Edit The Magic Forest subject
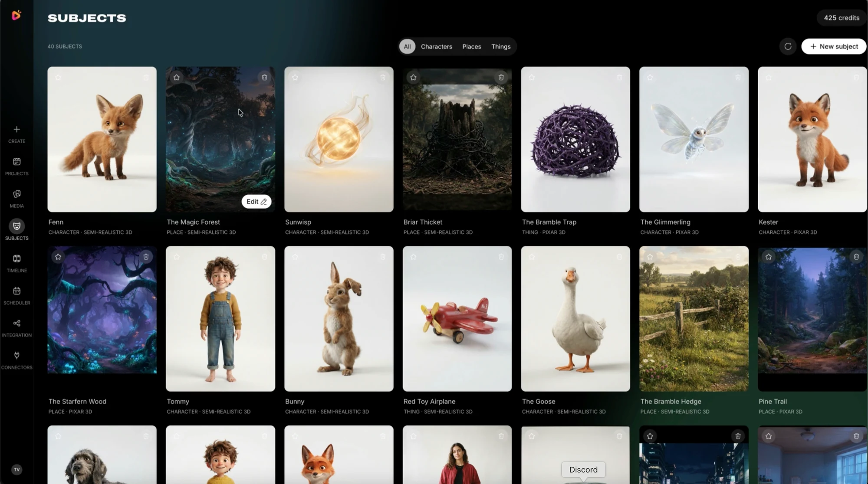Image resolution: width=868 pixels, height=484 pixels. [x=256, y=201]
